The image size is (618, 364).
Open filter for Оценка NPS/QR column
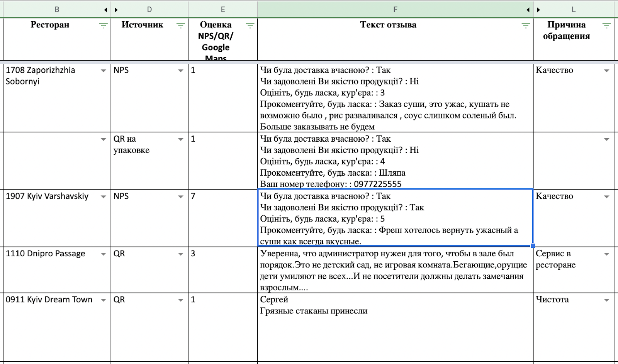click(x=250, y=26)
